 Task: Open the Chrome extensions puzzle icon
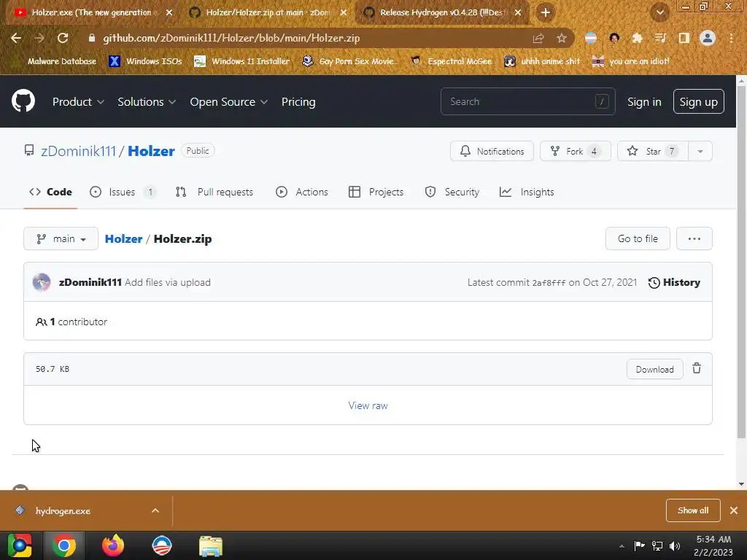(x=637, y=38)
